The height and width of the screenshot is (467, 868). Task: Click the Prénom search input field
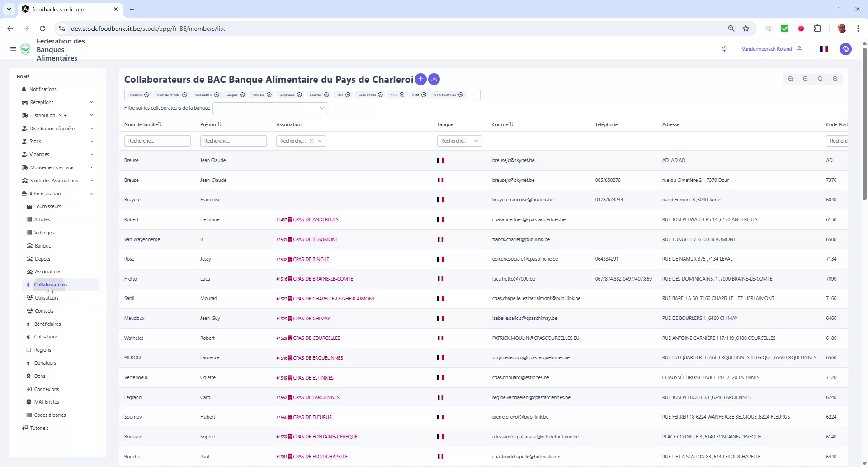pos(233,141)
